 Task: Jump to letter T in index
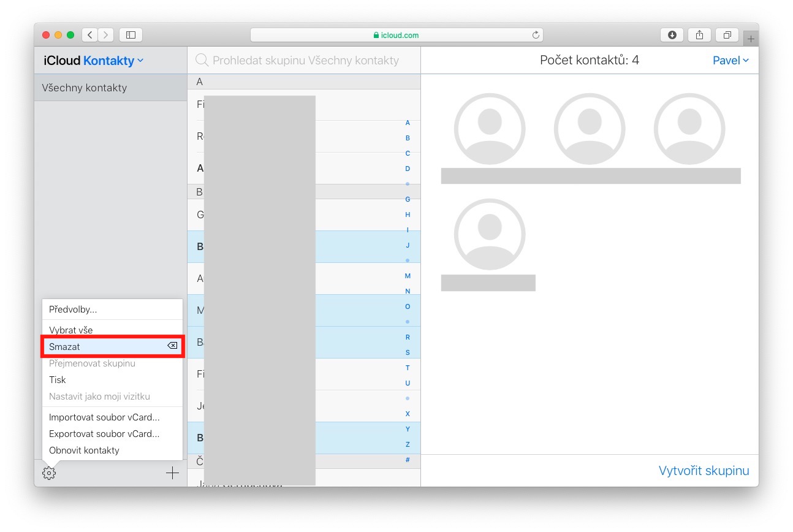tap(408, 368)
